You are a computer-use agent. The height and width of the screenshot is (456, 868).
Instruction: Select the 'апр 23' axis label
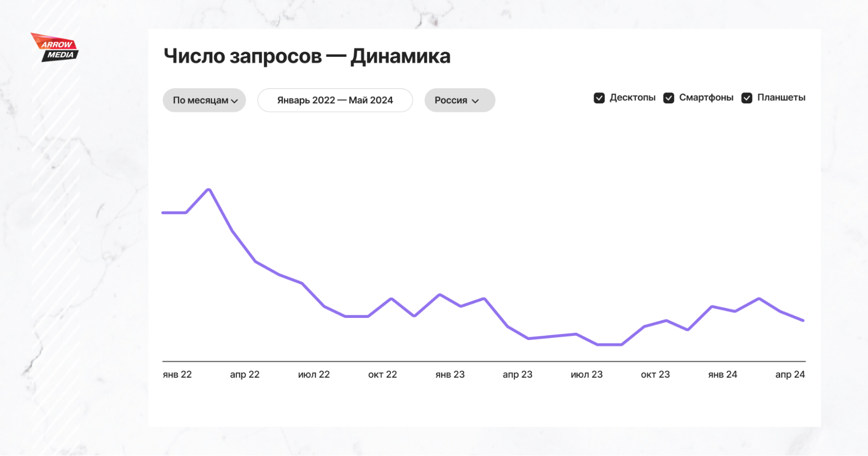point(517,374)
